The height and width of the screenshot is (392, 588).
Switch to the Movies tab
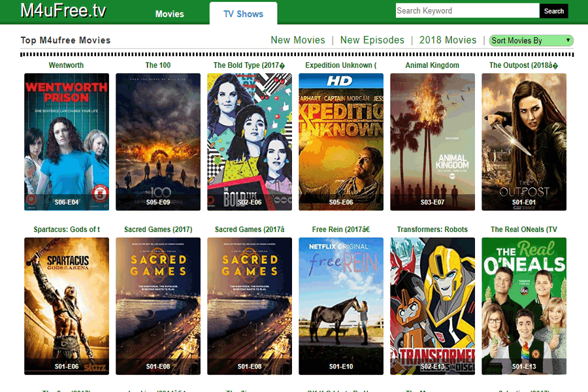coord(170,14)
